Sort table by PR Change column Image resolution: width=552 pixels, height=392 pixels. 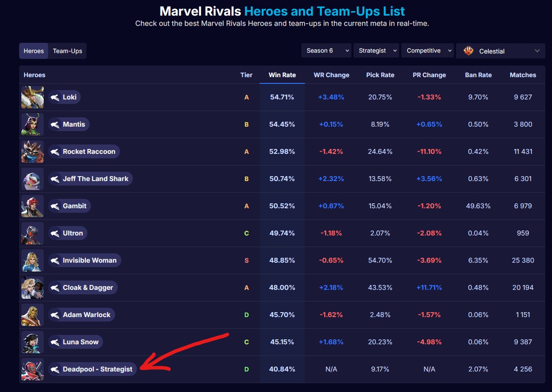click(429, 75)
